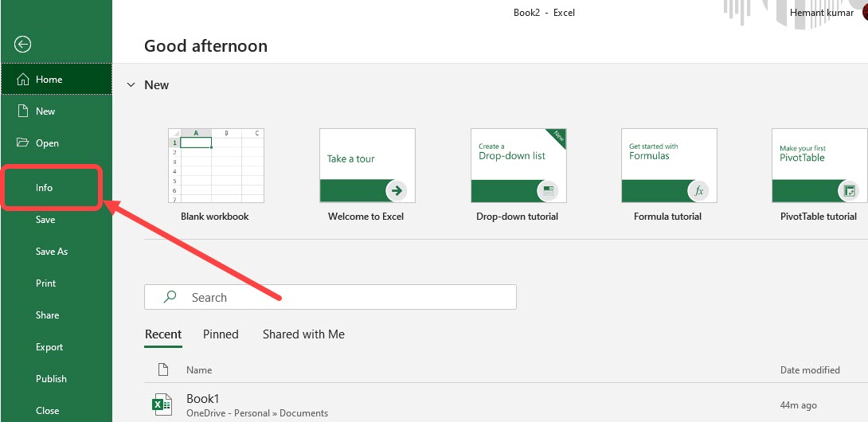The width and height of the screenshot is (868, 422).
Task: Select the Home label in sidebar
Action: click(x=49, y=79)
